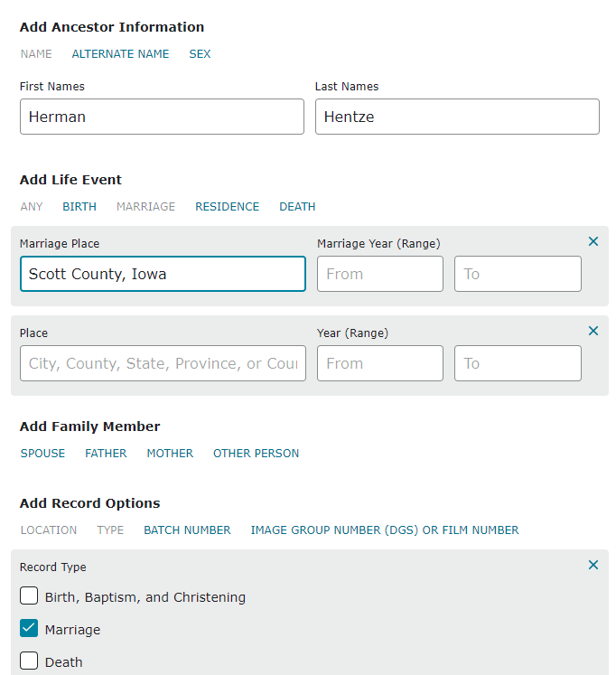The height and width of the screenshot is (675, 616).
Task: Add a Mother family member
Action: [x=170, y=454]
